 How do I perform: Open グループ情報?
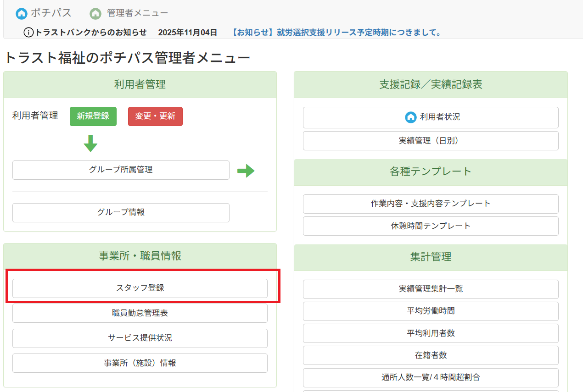tap(121, 212)
